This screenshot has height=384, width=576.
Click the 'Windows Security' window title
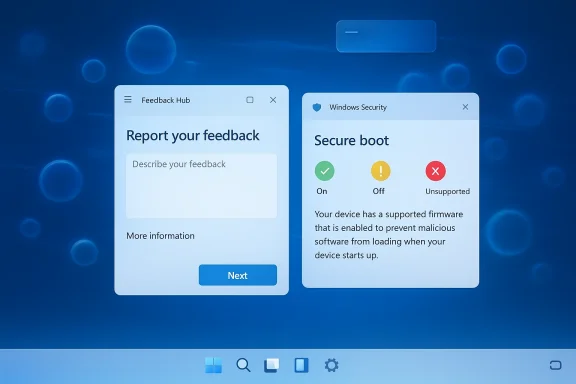tap(358, 107)
